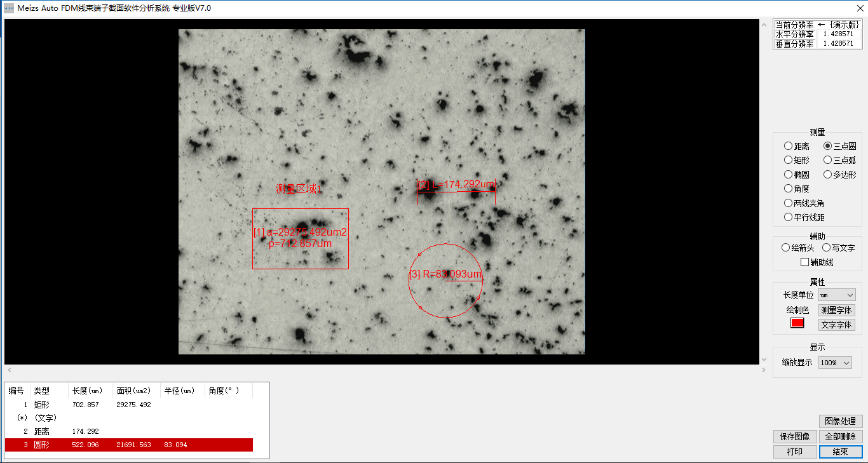
Task: Toggle the 辅助线 checkbox
Action: (x=805, y=262)
